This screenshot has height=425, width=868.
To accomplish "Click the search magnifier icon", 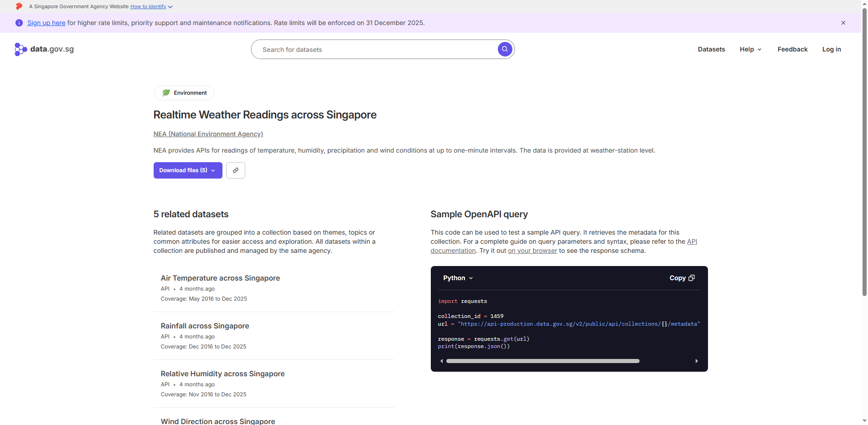I will (x=505, y=49).
